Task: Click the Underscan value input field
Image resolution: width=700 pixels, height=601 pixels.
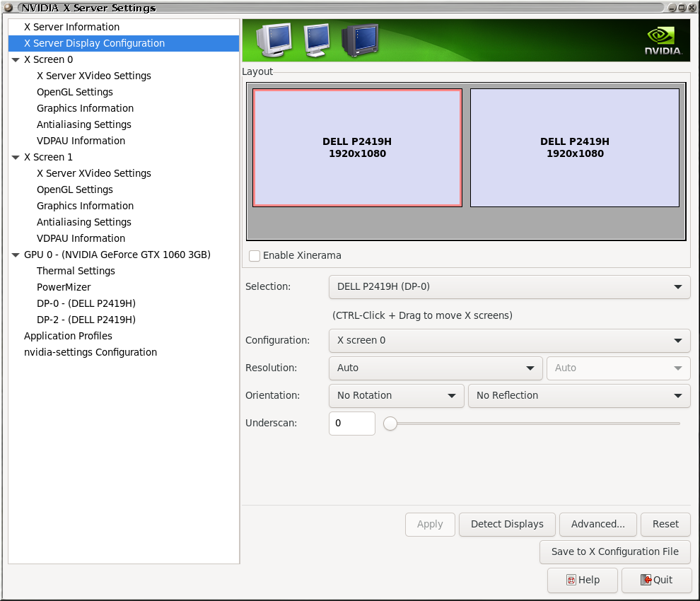Action: [352, 424]
